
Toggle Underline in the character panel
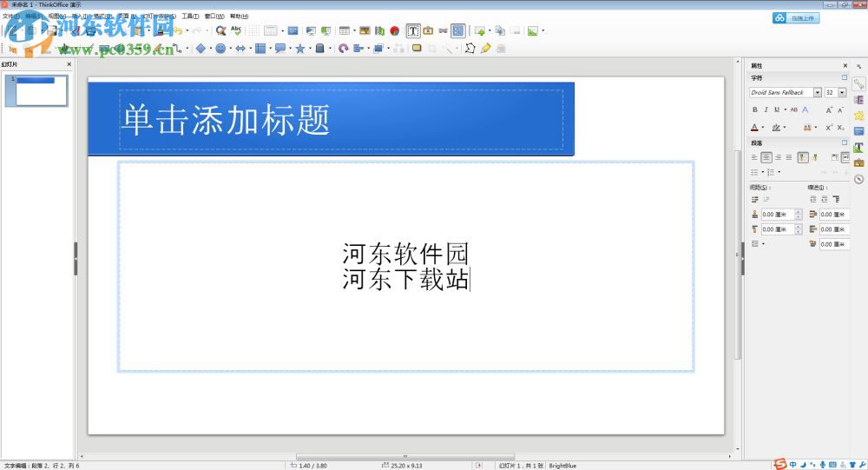tap(777, 109)
